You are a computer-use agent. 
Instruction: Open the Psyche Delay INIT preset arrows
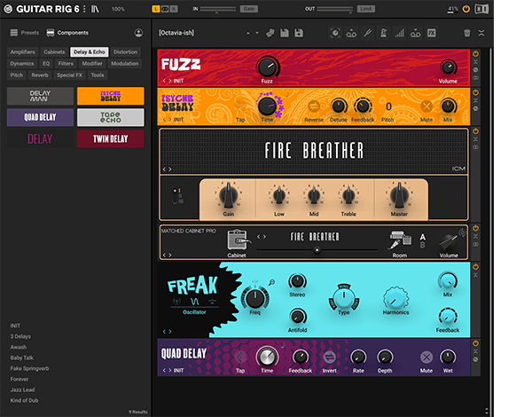pyautogui.click(x=167, y=120)
